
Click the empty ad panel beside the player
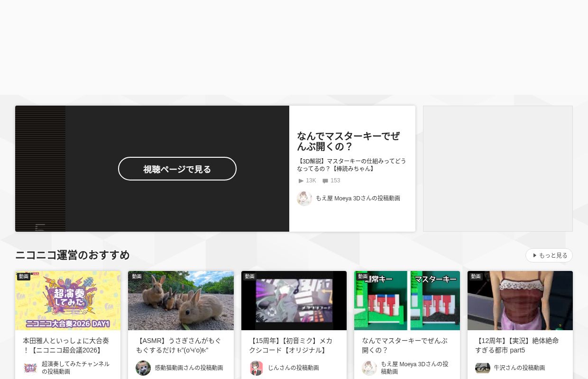tap(498, 169)
